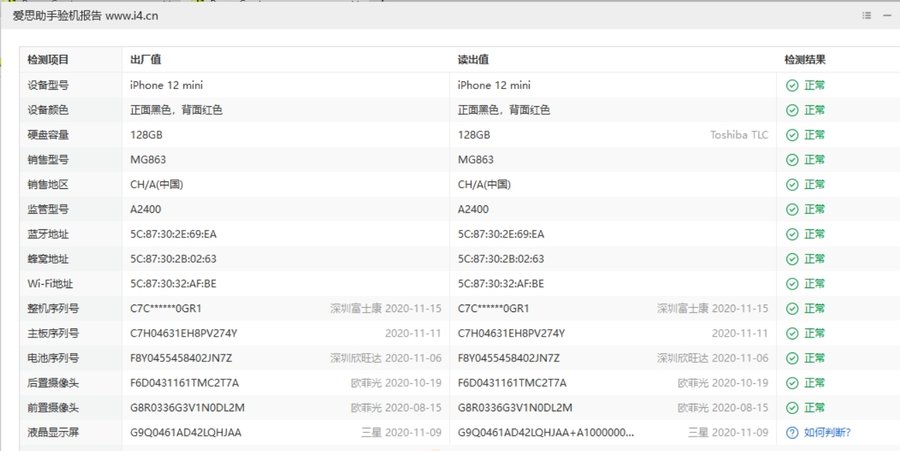Click the green check icon in 蓝牙地址 row
The image size is (900, 451).
792,234
